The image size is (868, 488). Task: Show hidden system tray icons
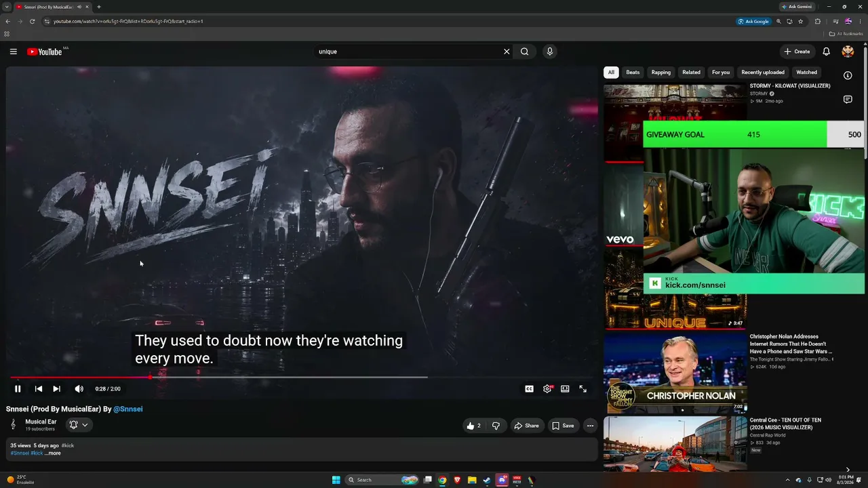click(788, 480)
